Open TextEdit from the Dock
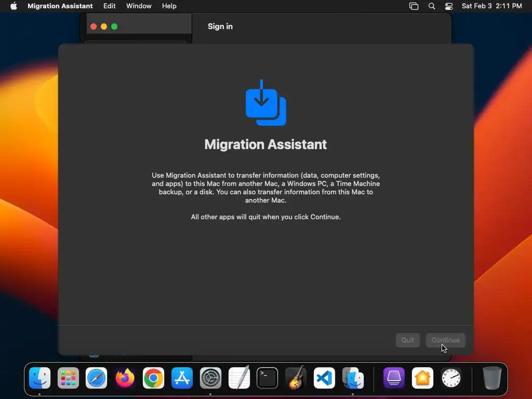The width and height of the screenshot is (532, 399). 239,378
